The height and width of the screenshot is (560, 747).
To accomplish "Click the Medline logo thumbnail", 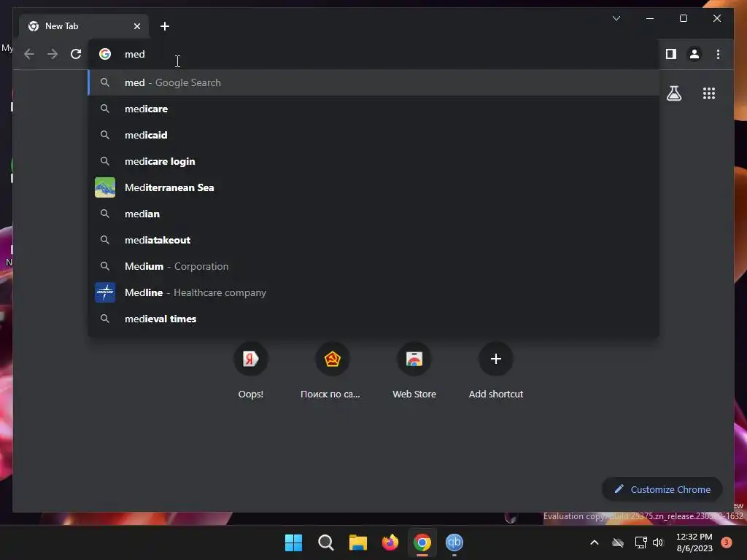I will (105, 292).
